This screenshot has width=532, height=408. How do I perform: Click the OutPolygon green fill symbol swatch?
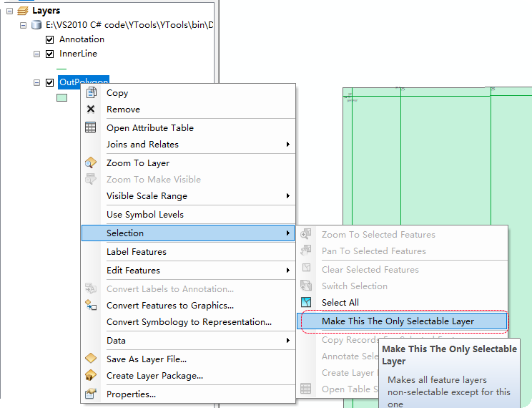pyautogui.click(x=61, y=97)
